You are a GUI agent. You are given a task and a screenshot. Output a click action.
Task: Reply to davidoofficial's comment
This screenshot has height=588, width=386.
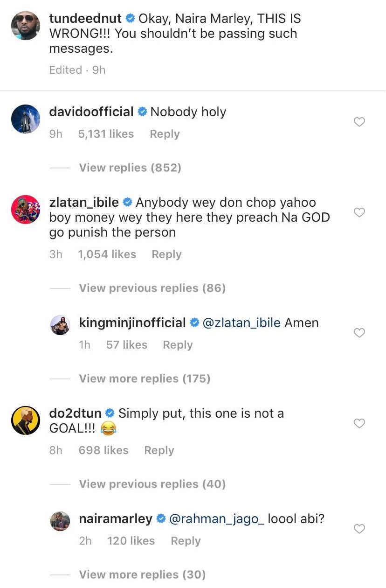coord(165,134)
